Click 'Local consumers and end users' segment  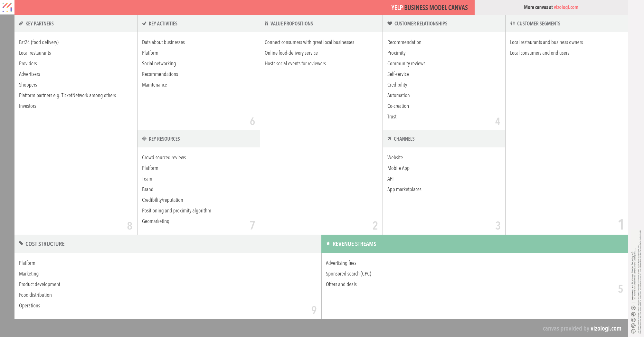(x=539, y=53)
